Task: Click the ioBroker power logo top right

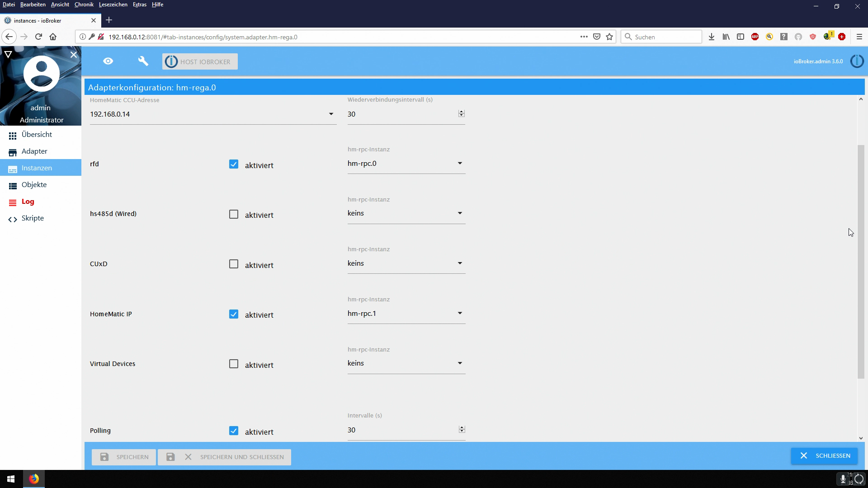Action: pyautogui.click(x=857, y=61)
